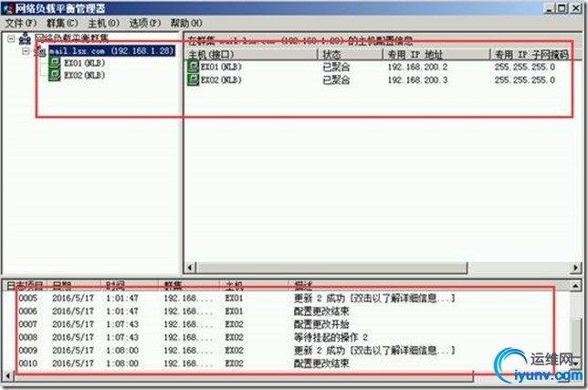Click left arrow of details pane horizontal scrollbar

click(190, 268)
